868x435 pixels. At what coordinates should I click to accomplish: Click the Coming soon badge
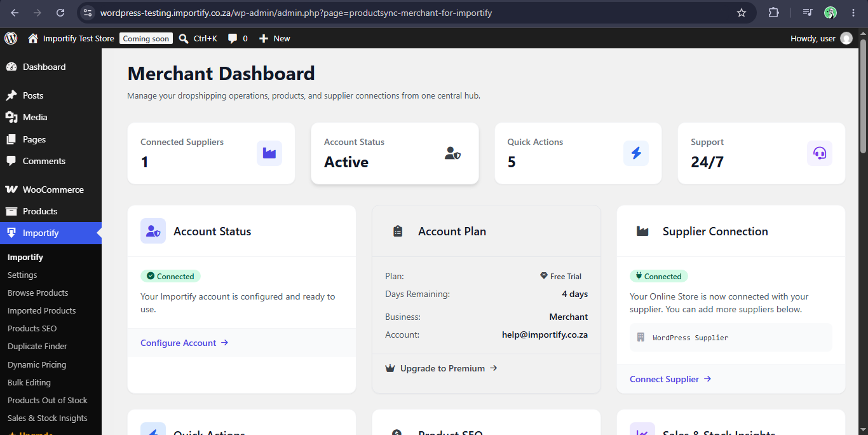coord(146,38)
